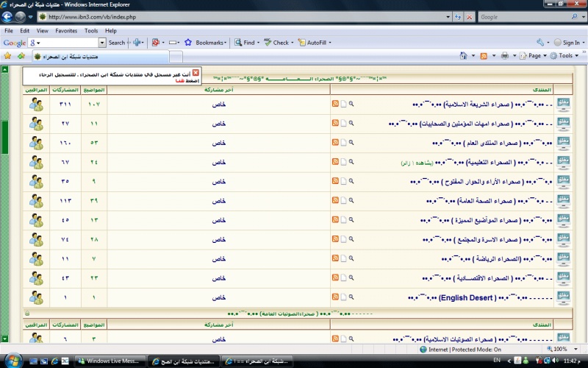588x368 pixels.
Task: Click the browser Back arrow button
Action: tap(7, 16)
